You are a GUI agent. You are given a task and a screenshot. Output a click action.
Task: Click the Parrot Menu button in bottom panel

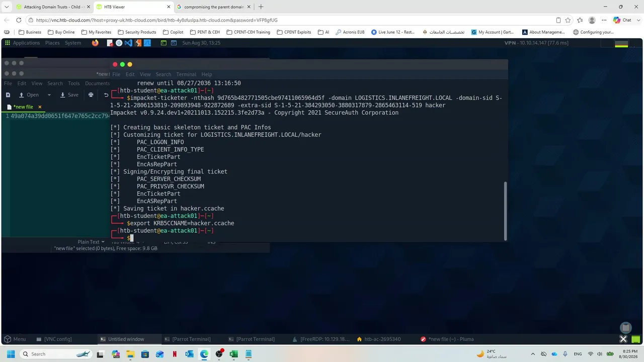click(15, 339)
